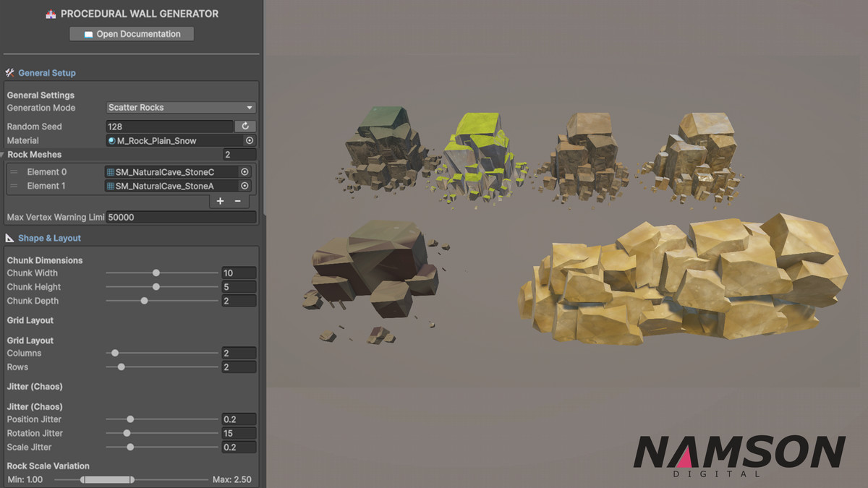Click the Chunk Height value field
The width and height of the screenshot is (868, 488).
[x=239, y=287]
